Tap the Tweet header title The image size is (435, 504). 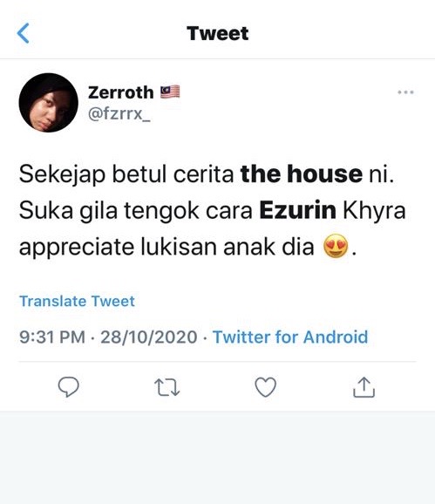click(218, 33)
